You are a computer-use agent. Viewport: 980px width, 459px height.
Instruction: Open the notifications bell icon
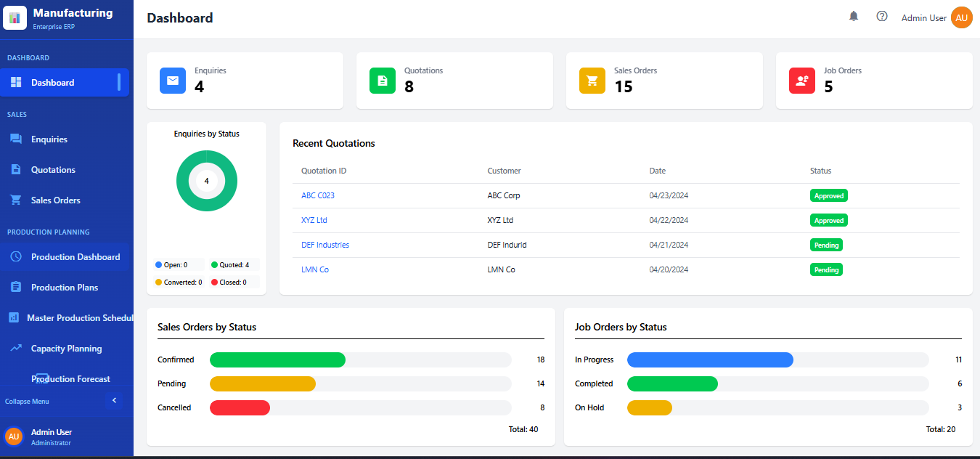pos(853,16)
